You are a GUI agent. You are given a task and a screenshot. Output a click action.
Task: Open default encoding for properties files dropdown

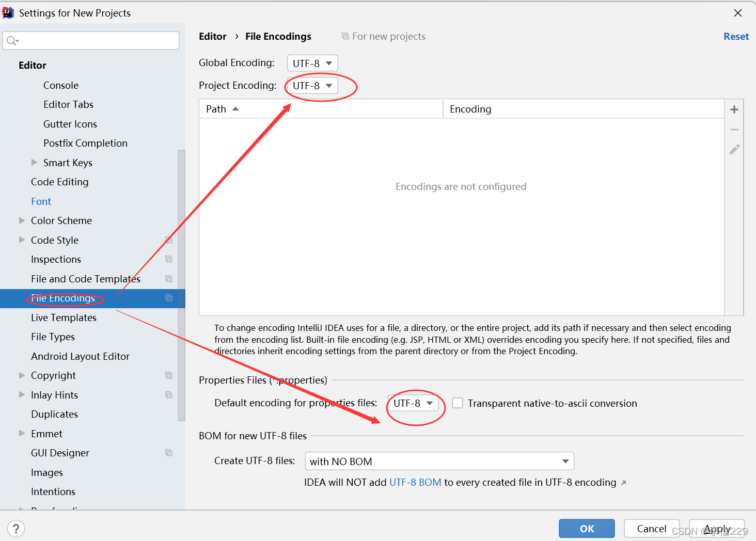413,403
